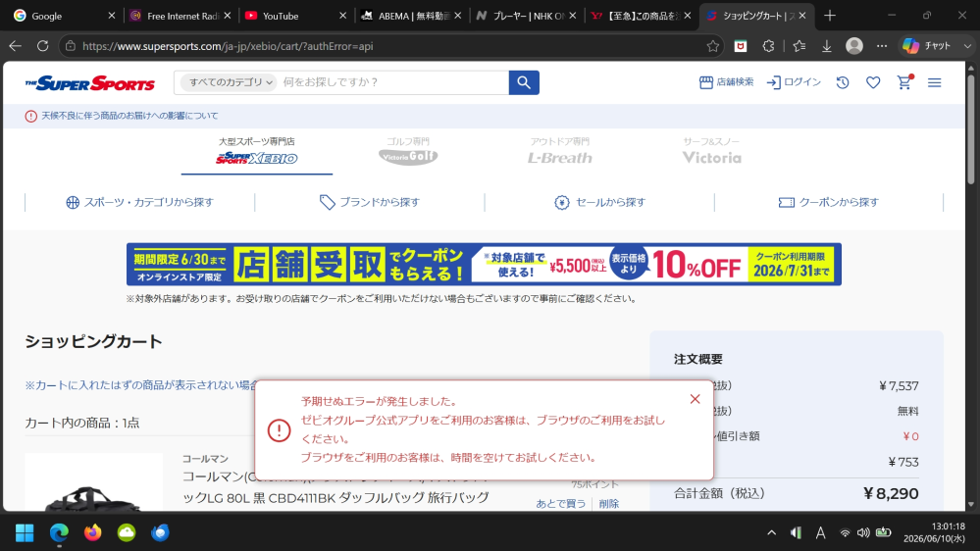
Task: Select the Victoria Golf tab
Action: (x=408, y=152)
